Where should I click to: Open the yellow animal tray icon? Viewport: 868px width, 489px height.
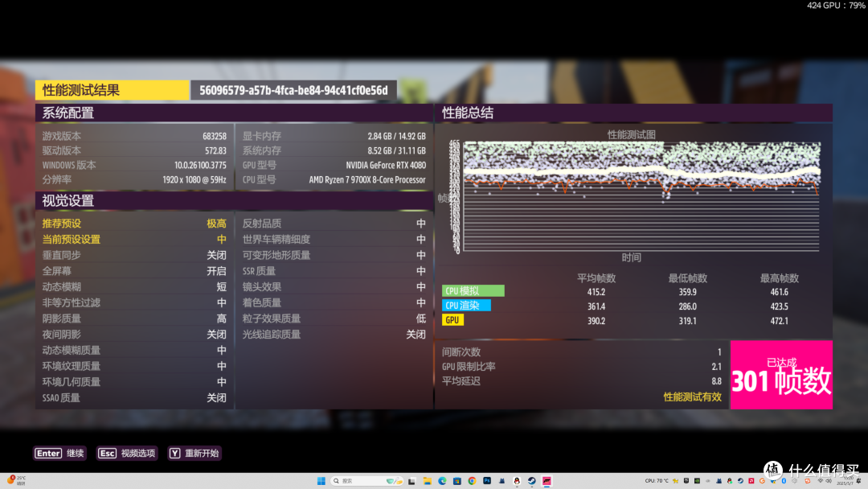675,481
